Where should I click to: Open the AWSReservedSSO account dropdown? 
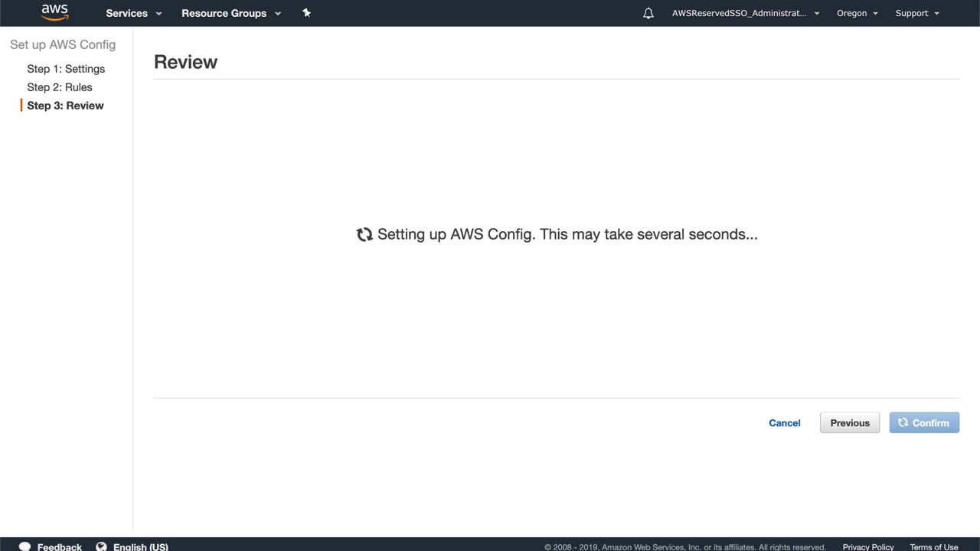tap(746, 13)
